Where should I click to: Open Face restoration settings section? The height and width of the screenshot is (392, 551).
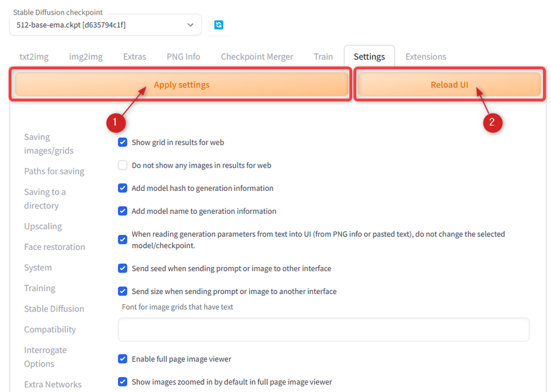pyautogui.click(x=54, y=247)
